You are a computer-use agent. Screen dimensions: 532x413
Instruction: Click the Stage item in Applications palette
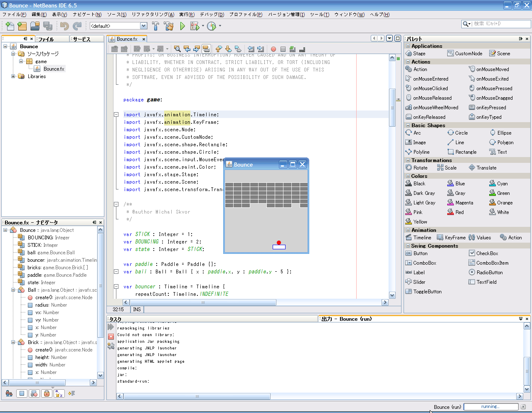point(416,54)
